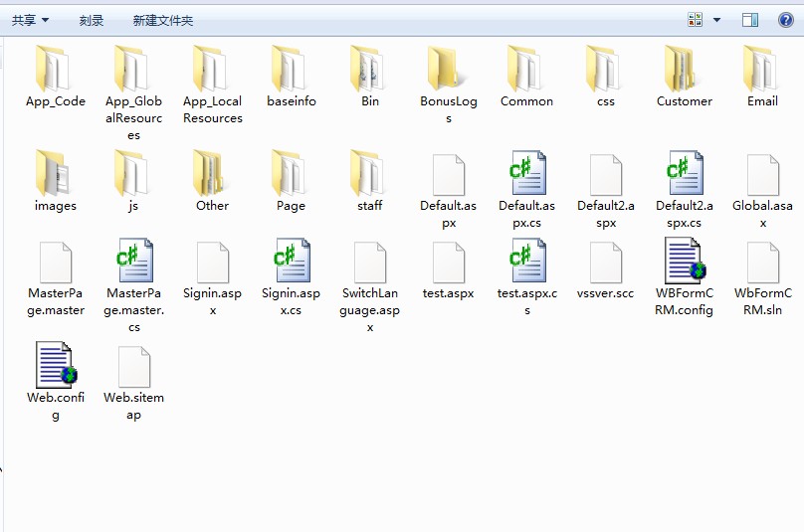Open the Help question mark icon
This screenshot has width=804, height=532.
coord(785,20)
